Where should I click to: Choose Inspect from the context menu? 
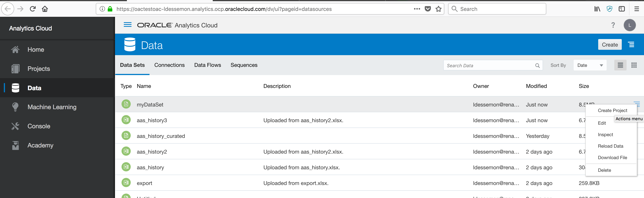[x=605, y=135]
